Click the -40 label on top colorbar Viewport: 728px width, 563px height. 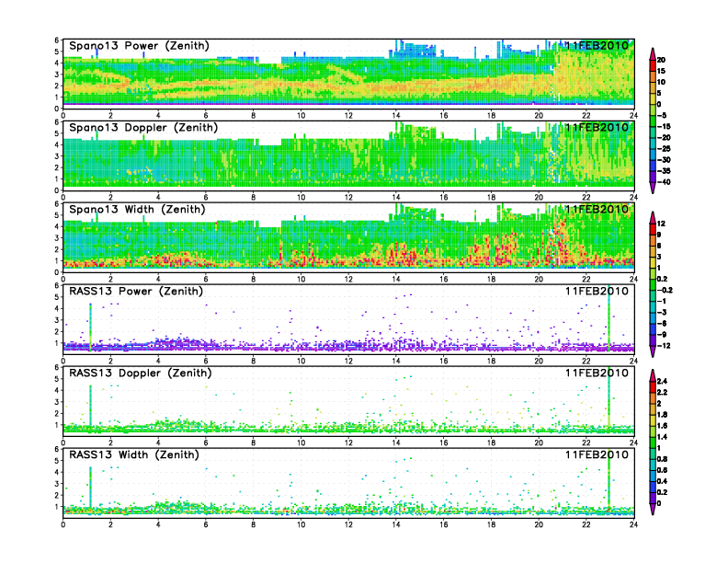tap(664, 182)
